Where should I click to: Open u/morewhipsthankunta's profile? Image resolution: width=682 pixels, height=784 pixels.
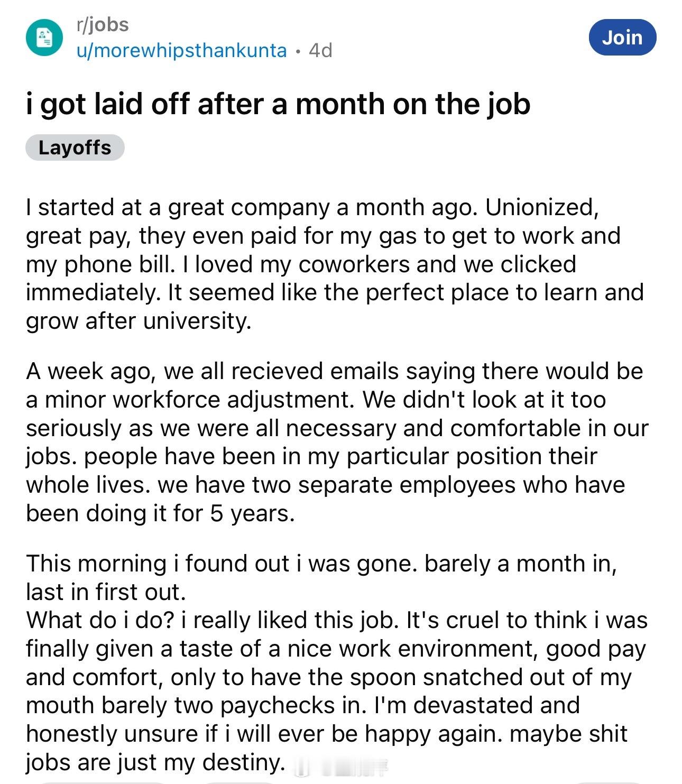[x=181, y=50]
